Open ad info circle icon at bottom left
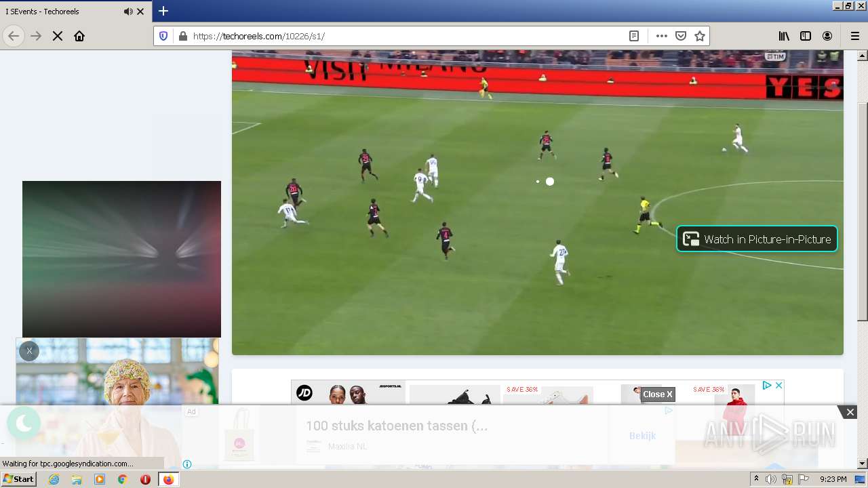The width and height of the screenshot is (868, 488). coord(187,464)
